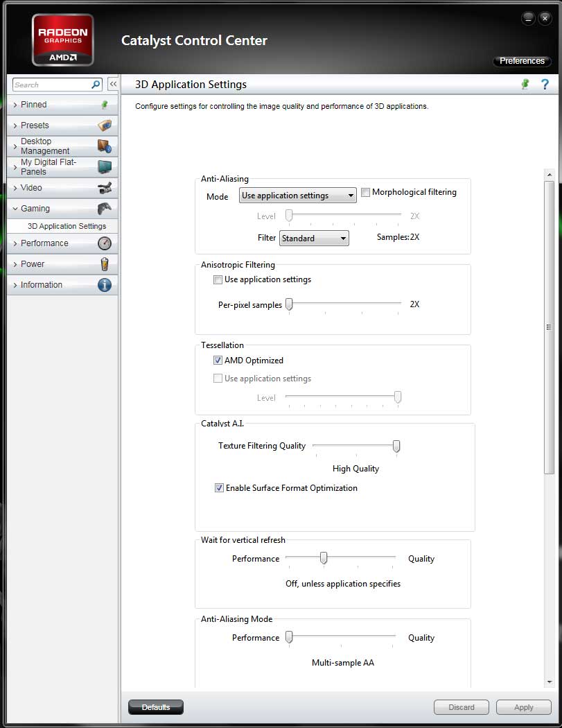Click the 'Samples:2X' text
562x728 pixels.
coord(398,237)
